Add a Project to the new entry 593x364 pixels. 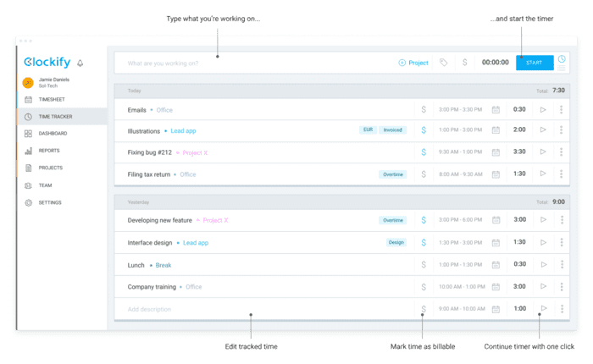(x=413, y=63)
